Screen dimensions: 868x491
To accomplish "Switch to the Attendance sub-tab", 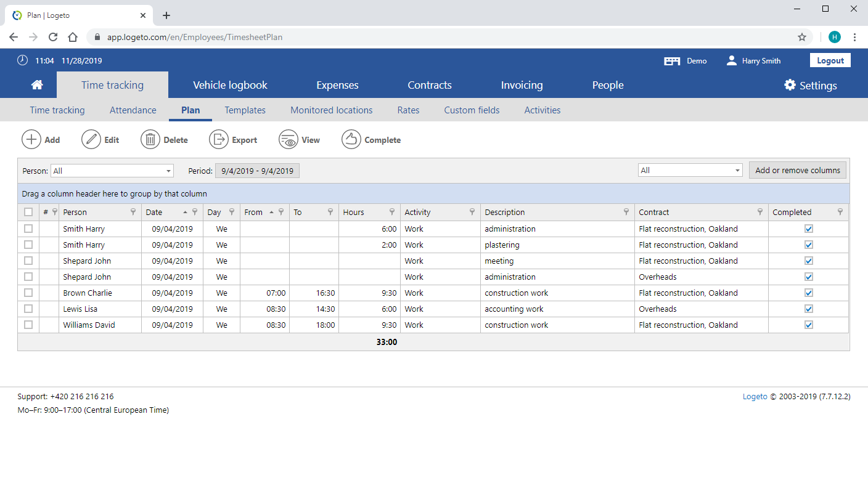I will pyautogui.click(x=133, y=110).
